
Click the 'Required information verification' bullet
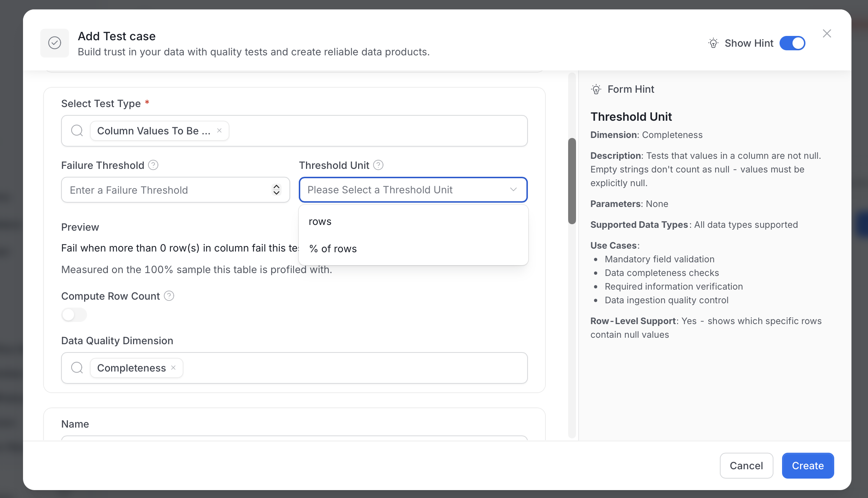tap(674, 286)
